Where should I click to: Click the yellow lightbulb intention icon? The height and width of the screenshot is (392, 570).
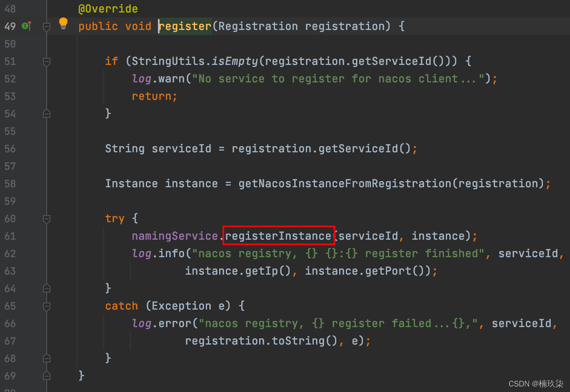63,23
